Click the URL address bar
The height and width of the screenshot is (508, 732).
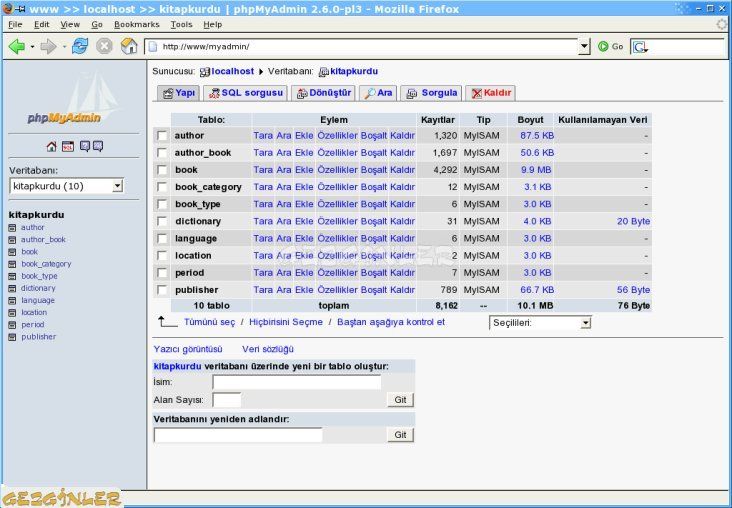pyautogui.click(x=362, y=46)
